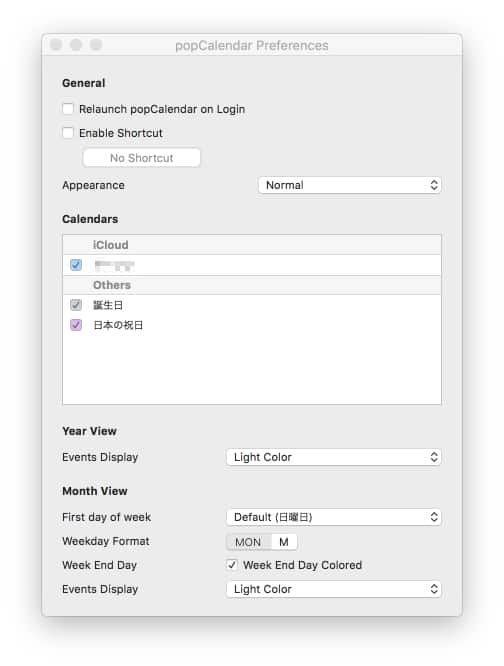Select M weekday format segment
This screenshot has height=666, width=504.
coord(284,542)
